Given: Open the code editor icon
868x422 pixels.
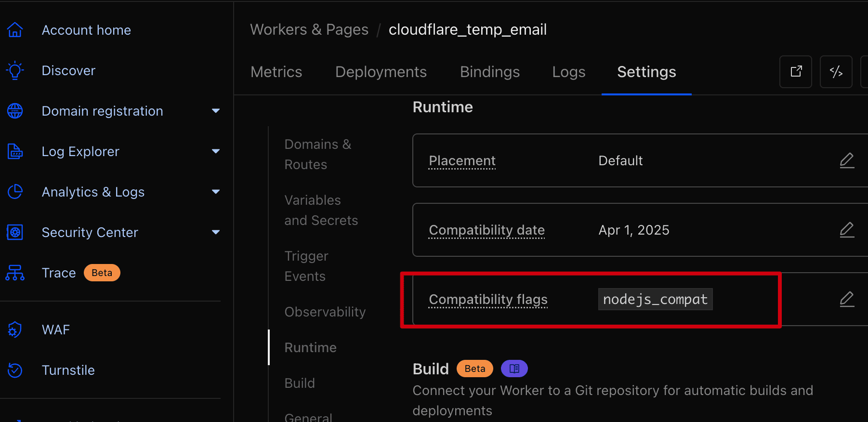Looking at the screenshot, I should point(836,71).
